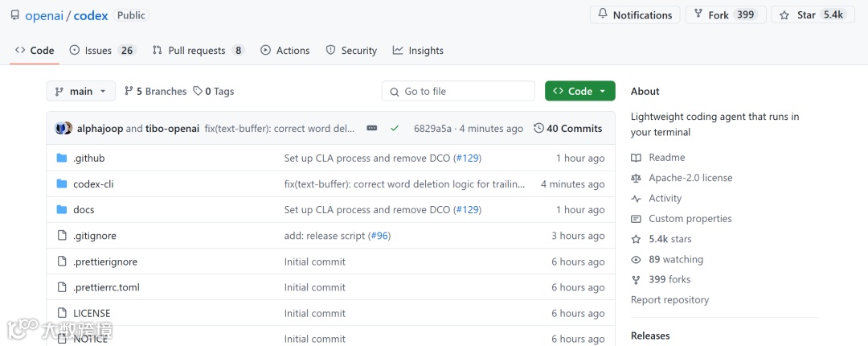Click the .github folder icon
The height and width of the screenshot is (346, 868).
[x=62, y=158]
